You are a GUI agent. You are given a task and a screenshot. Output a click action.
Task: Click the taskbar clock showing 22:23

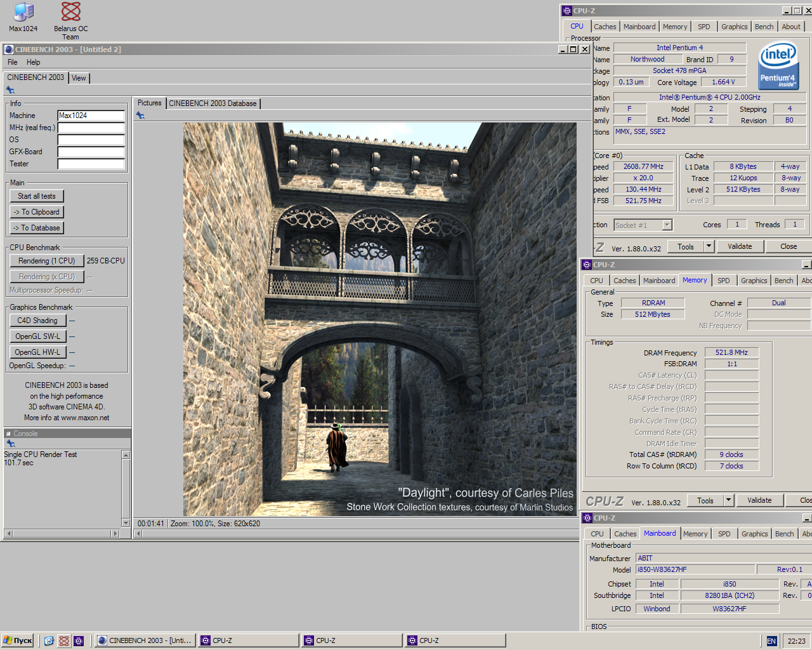[x=796, y=641]
